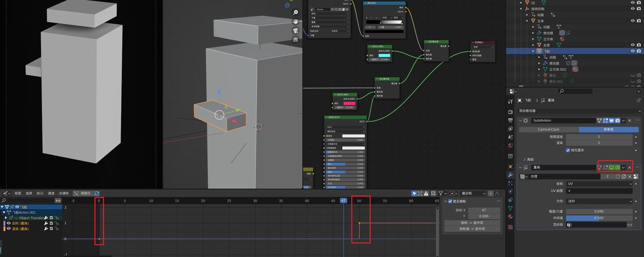Toggle eye visibility of 实时 (置换) channel
The height and width of the screenshot is (257, 644).
point(9,223)
